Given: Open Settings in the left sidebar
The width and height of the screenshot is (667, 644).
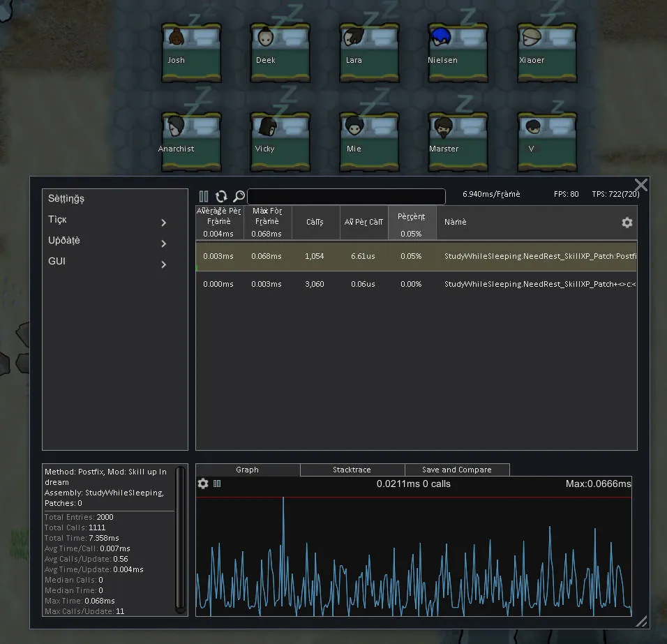Looking at the screenshot, I should tap(66, 199).
